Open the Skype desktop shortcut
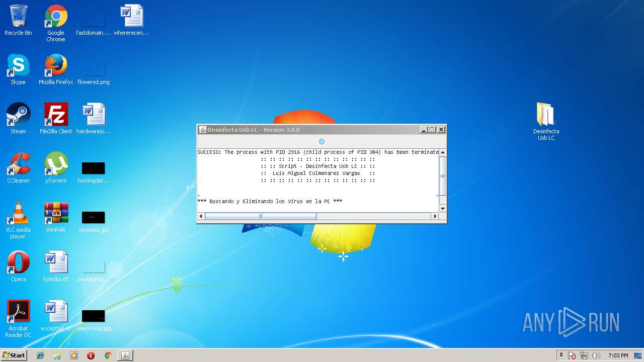 (x=18, y=70)
